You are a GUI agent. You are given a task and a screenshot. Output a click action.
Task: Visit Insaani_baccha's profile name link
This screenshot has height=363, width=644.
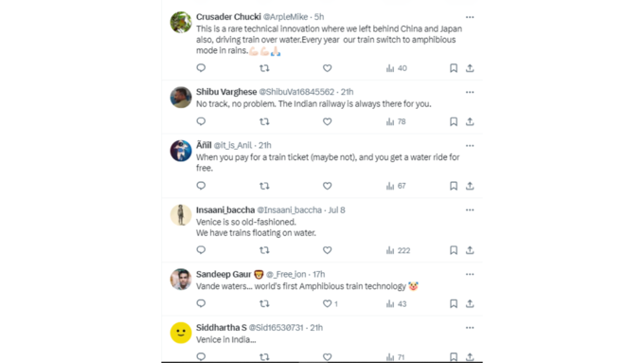click(x=225, y=209)
